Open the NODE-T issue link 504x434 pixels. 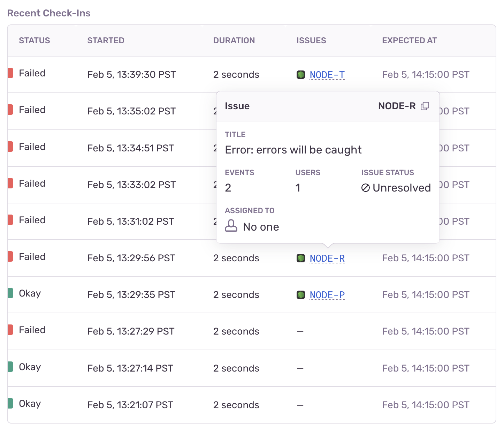point(327,75)
